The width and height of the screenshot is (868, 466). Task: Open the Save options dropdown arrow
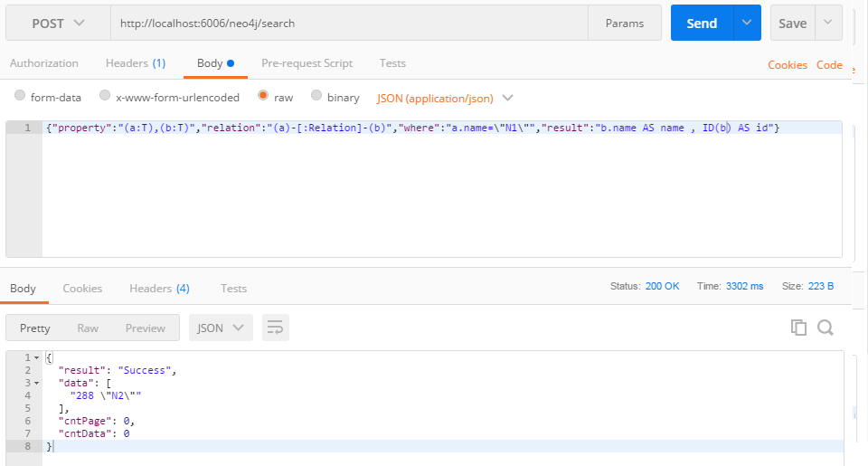coord(828,23)
